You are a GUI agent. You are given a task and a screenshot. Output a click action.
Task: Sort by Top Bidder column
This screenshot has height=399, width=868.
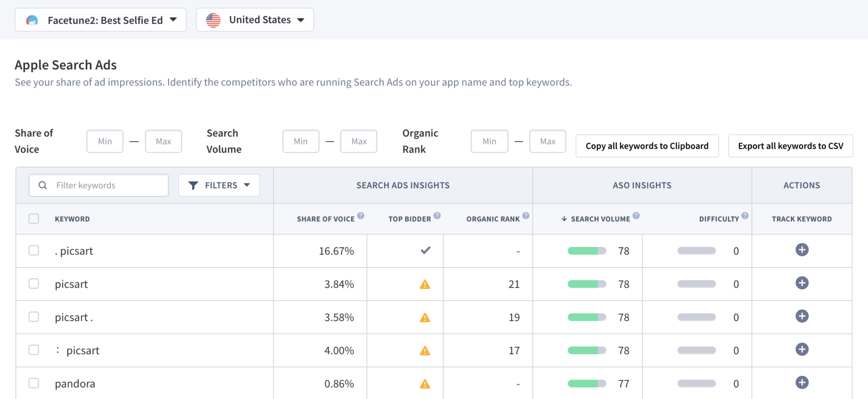pos(410,219)
